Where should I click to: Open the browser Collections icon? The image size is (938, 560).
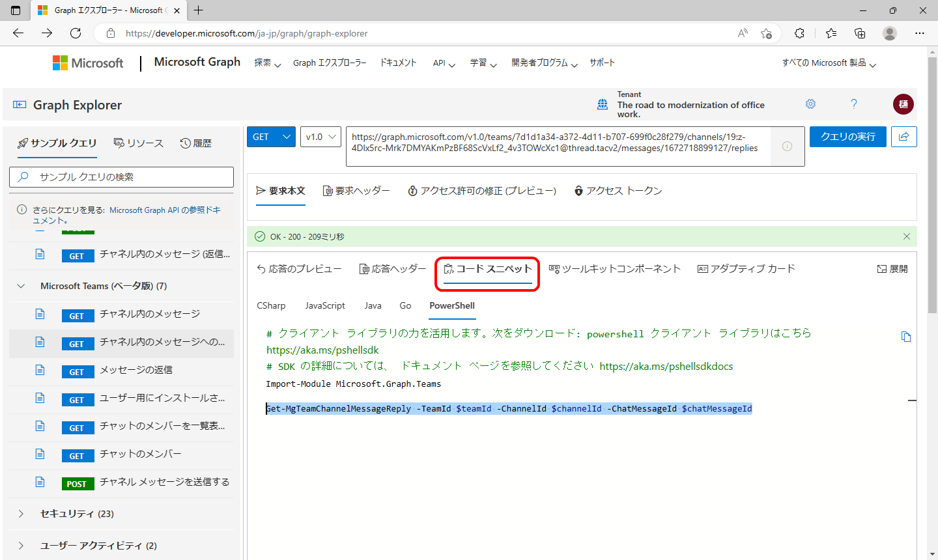[x=860, y=33]
